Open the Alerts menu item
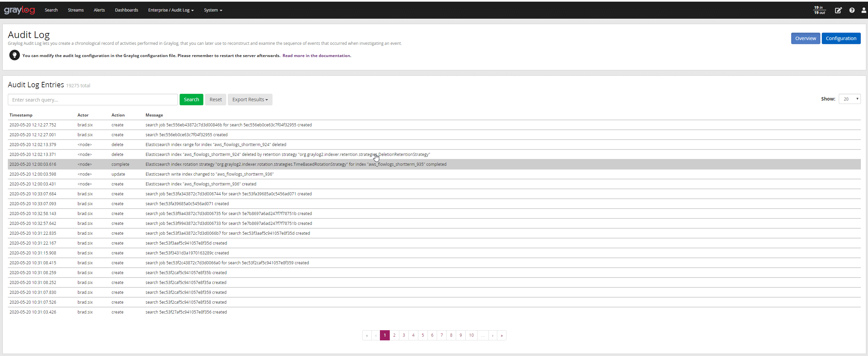 [x=99, y=10]
